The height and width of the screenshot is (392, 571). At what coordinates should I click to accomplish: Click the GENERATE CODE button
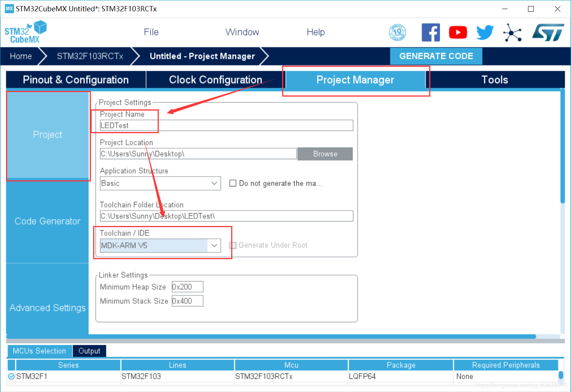[436, 56]
